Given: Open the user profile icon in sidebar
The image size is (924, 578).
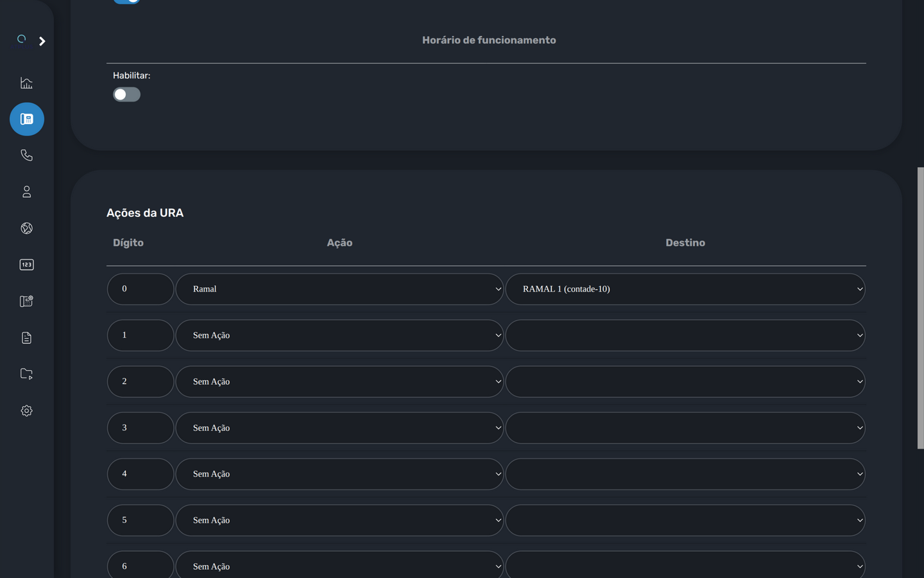Looking at the screenshot, I should [x=26, y=192].
